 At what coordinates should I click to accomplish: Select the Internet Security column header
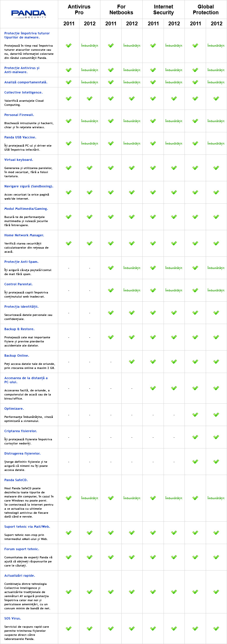coord(164,10)
